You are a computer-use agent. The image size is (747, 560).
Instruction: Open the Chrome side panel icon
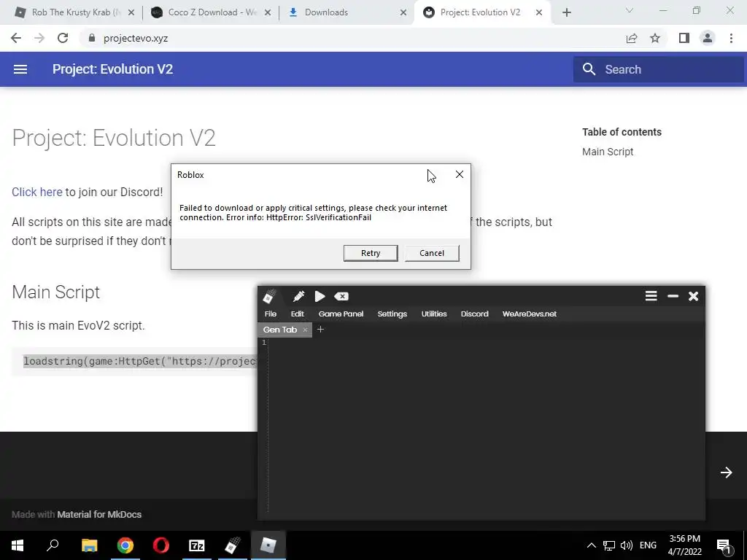pos(684,38)
